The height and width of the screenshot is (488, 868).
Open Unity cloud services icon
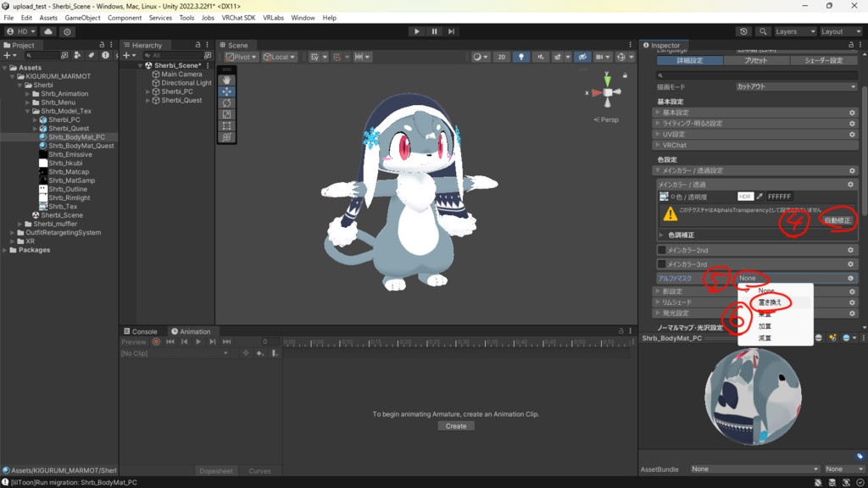[48, 31]
